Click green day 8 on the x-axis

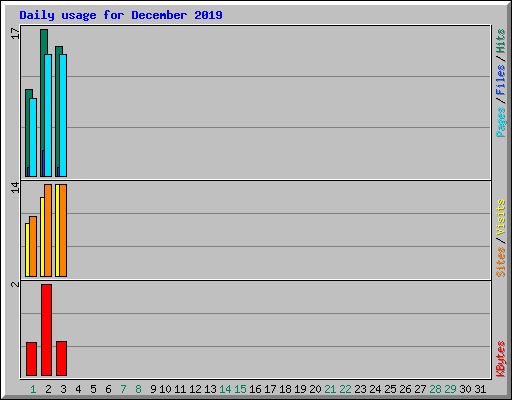click(x=138, y=389)
